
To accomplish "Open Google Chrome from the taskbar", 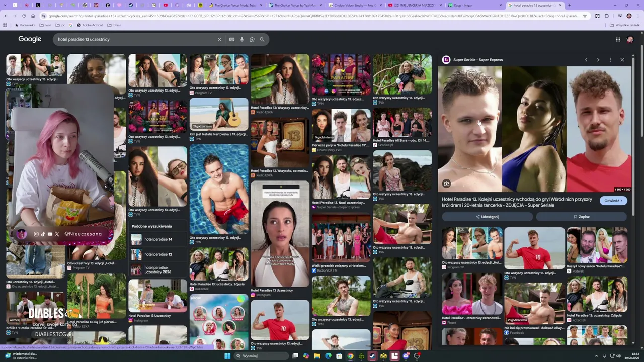I will coord(350,356).
